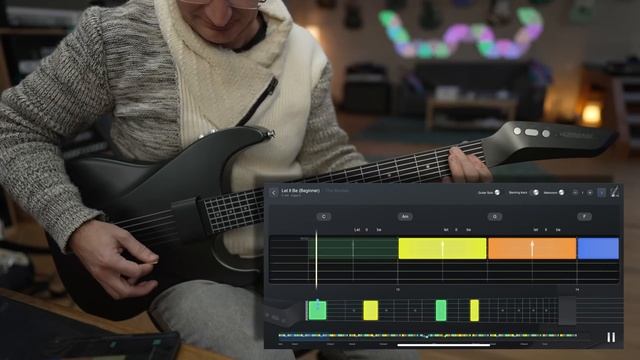Screen dimensions: 640x360
Task: Seek using the colored song progress bar
Action: click(x=427, y=336)
